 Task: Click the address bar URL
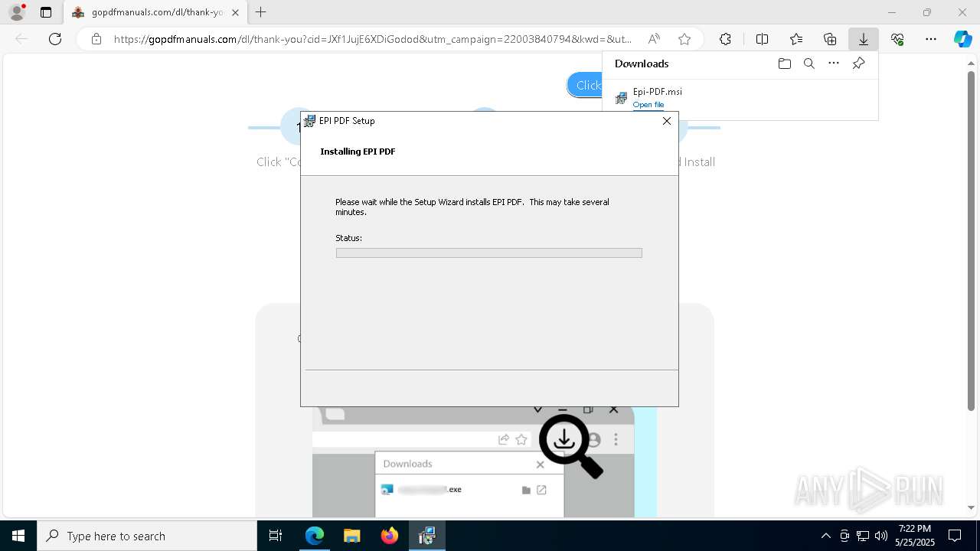coord(373,39)
